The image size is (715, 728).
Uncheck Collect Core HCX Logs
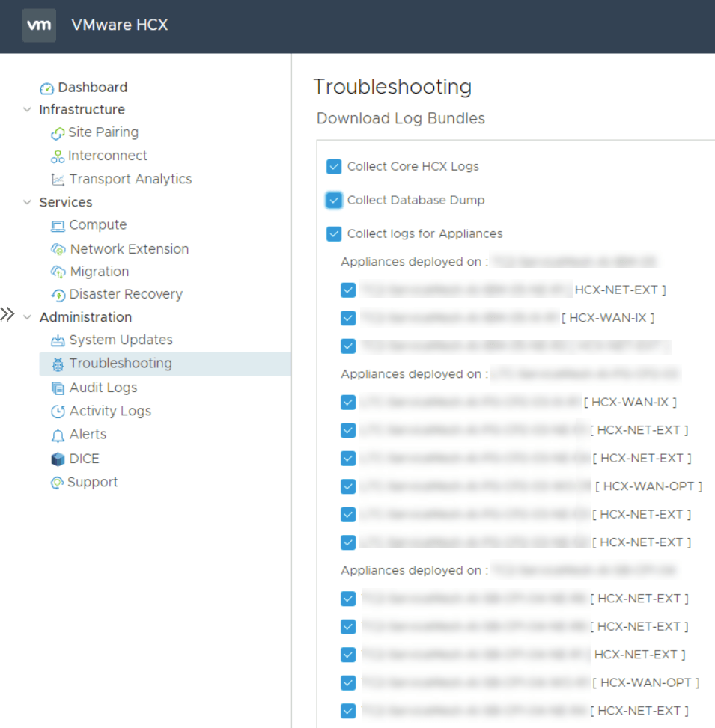tap(334, 166)
